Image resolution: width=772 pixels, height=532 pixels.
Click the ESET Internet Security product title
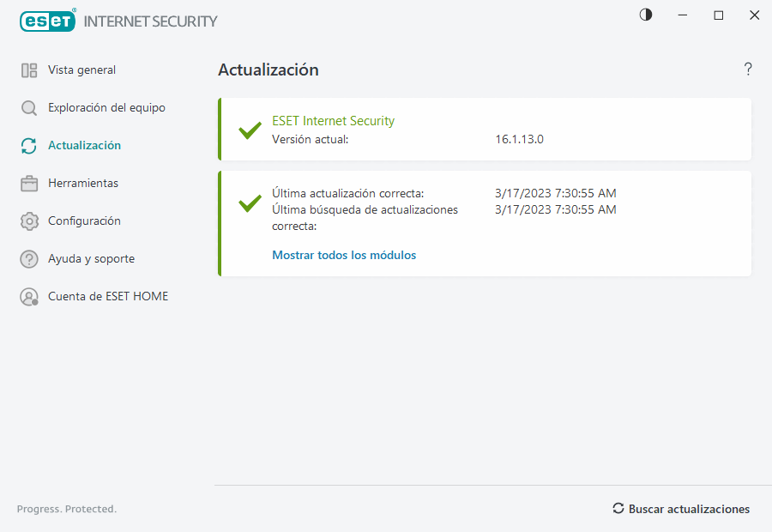coord(333,121)
